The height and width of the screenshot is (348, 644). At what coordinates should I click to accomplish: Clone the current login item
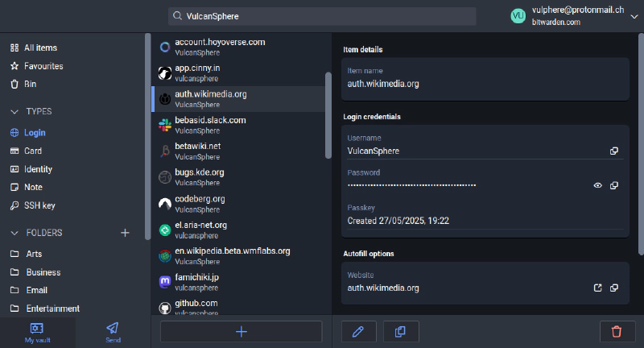point(401,331)
